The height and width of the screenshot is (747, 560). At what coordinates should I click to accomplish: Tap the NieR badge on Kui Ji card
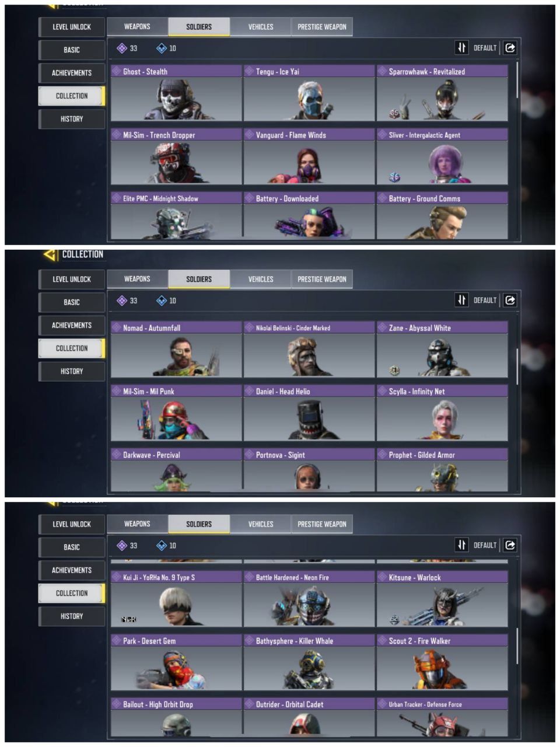[x=128, y=619]
